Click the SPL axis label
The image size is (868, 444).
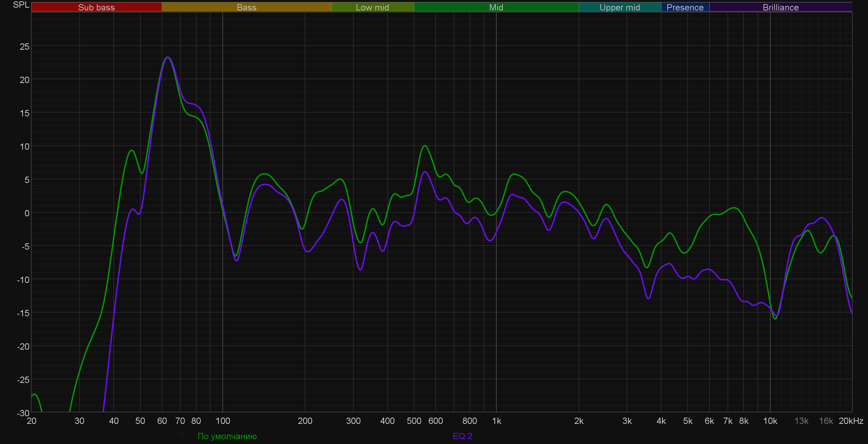tap(21, 5)
